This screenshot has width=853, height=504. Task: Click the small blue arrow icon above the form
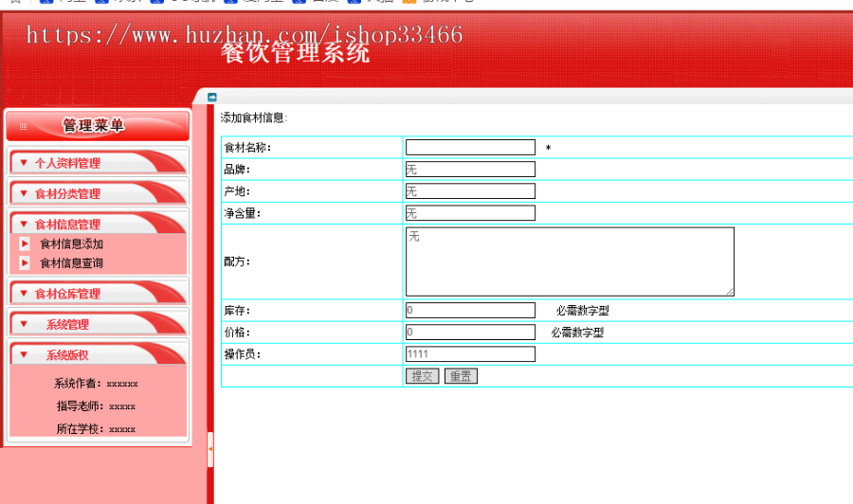212,98
